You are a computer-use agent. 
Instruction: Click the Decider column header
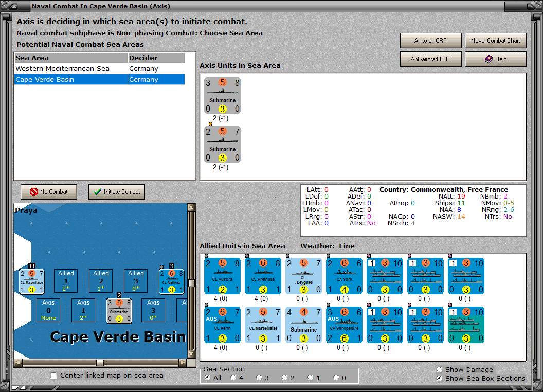click(156, 58)
